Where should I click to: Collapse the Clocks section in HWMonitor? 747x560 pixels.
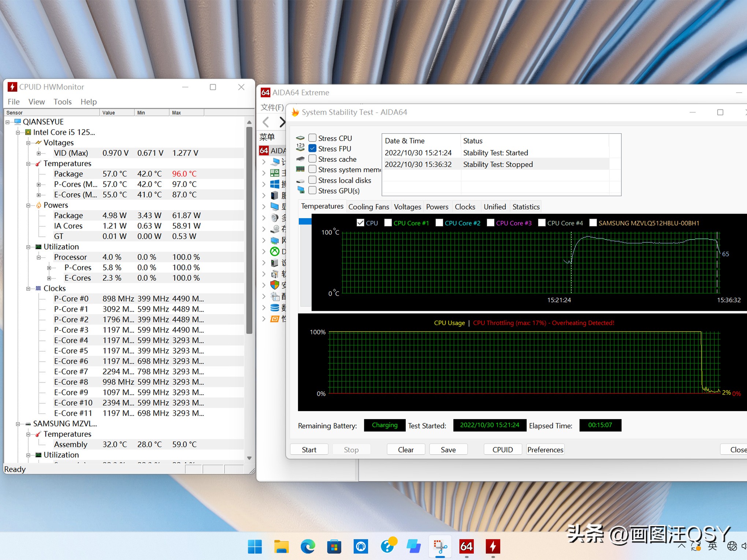28,288
